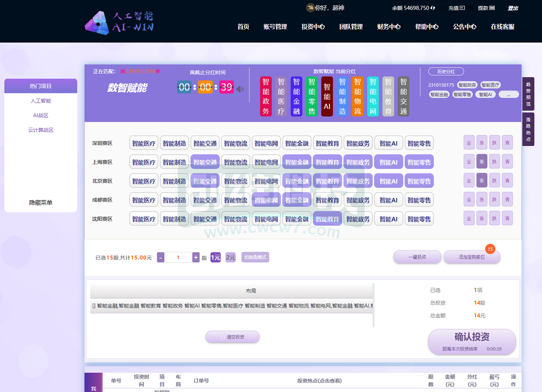
Task: Click the 智能制造 blue dividend tile
Action: click(x=342, y=96)
